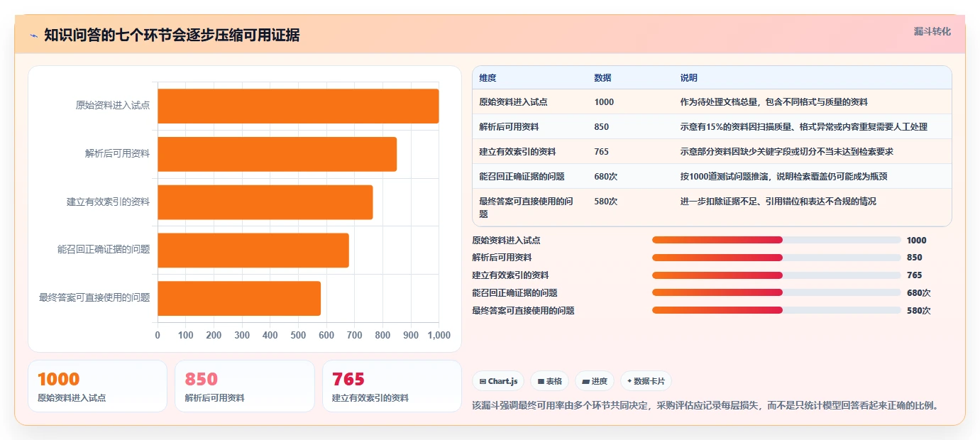Click progress value 580次
The image size is (980, 440).
point(919,310)
